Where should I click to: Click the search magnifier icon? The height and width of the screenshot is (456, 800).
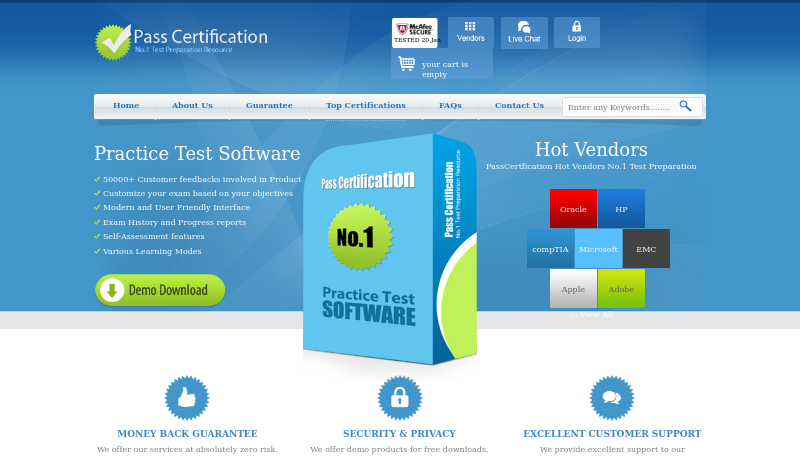click(685, 106)
